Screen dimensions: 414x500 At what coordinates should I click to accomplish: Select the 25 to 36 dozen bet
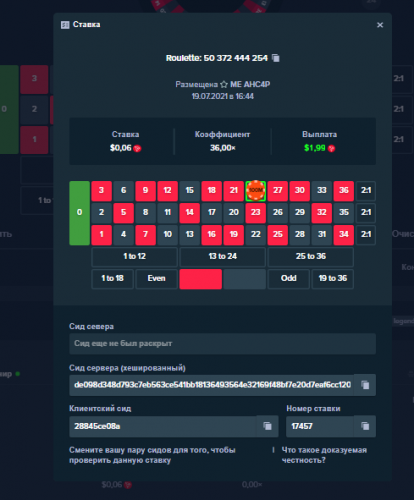point(310,257)
